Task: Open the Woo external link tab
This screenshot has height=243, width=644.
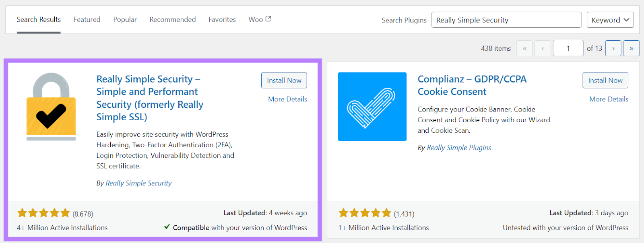Action: tap(260, 19)
